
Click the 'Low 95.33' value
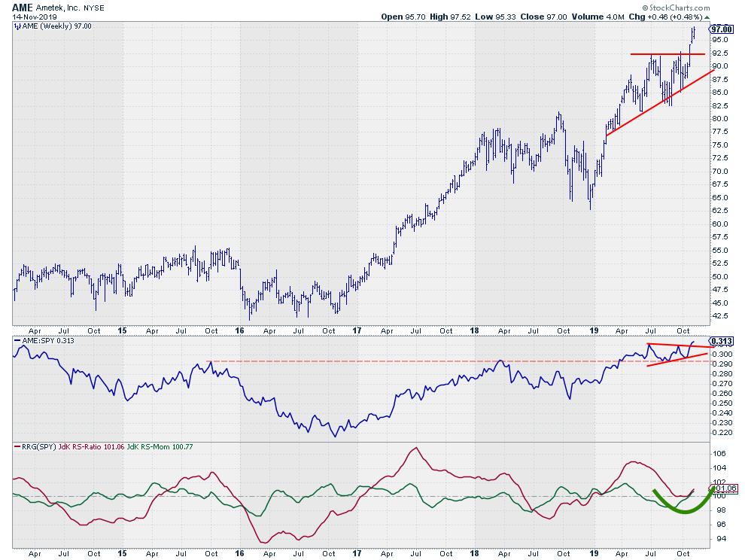496,17
